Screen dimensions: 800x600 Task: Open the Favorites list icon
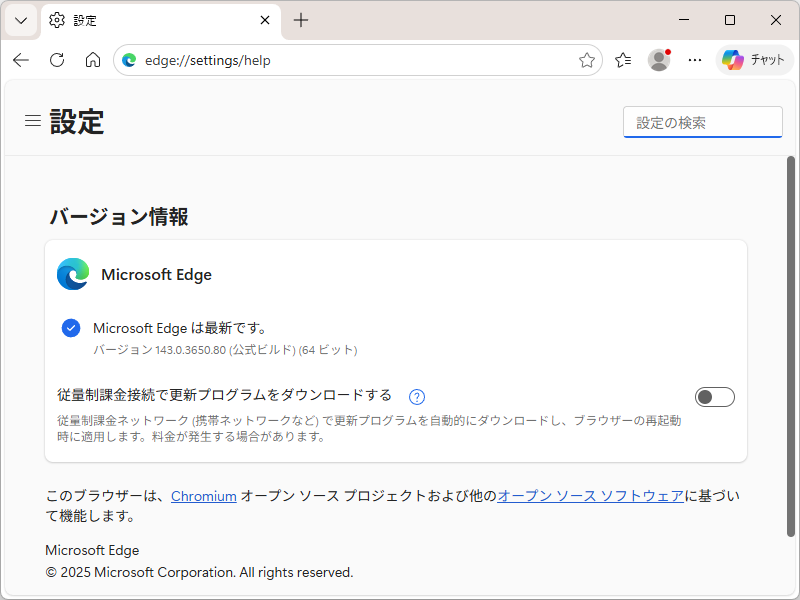click(623, 60)
